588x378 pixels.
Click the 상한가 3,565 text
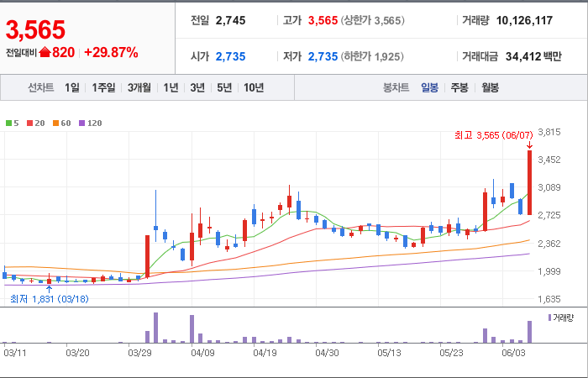click(372, 20)
